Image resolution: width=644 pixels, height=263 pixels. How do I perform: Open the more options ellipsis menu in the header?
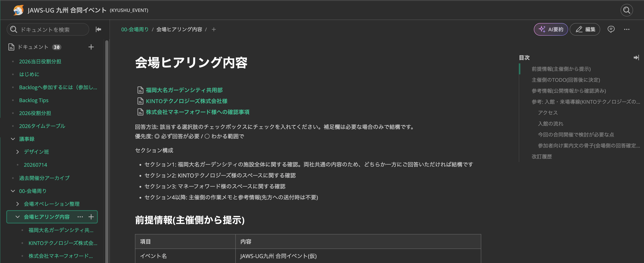[627, 30]
